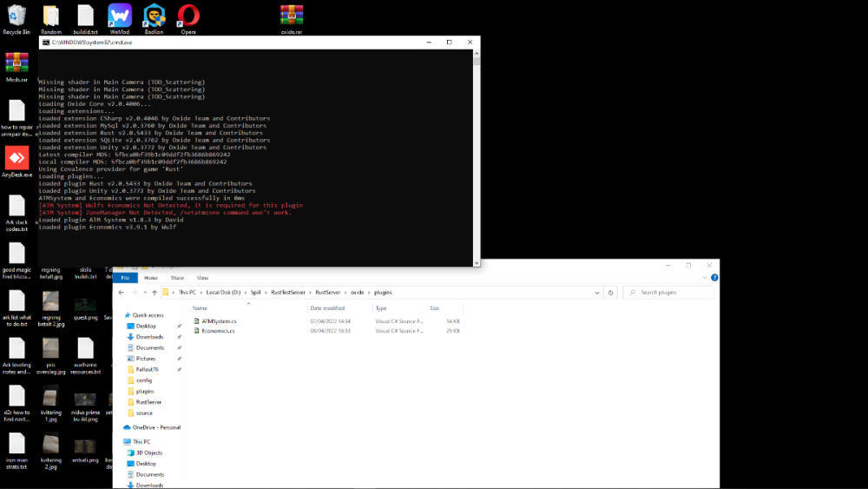Select the oxide.rar archive on desktop

click(x=291, y=16)
